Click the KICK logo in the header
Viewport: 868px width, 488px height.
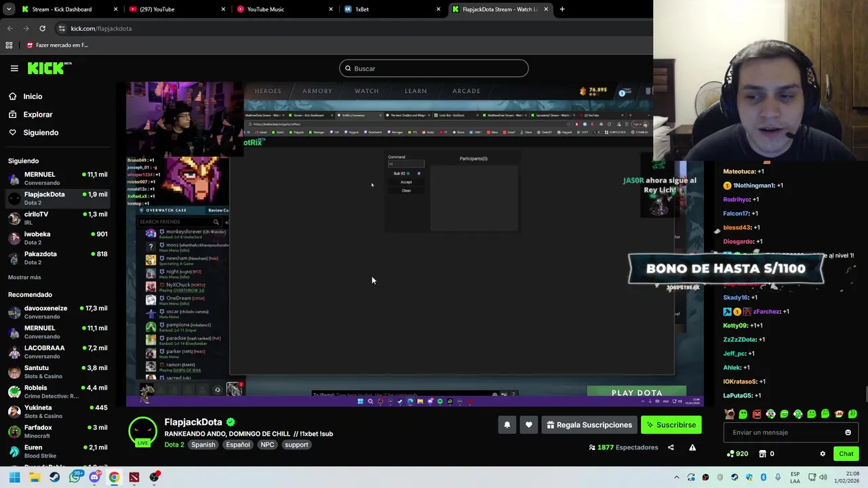click(x=49, y=68)
